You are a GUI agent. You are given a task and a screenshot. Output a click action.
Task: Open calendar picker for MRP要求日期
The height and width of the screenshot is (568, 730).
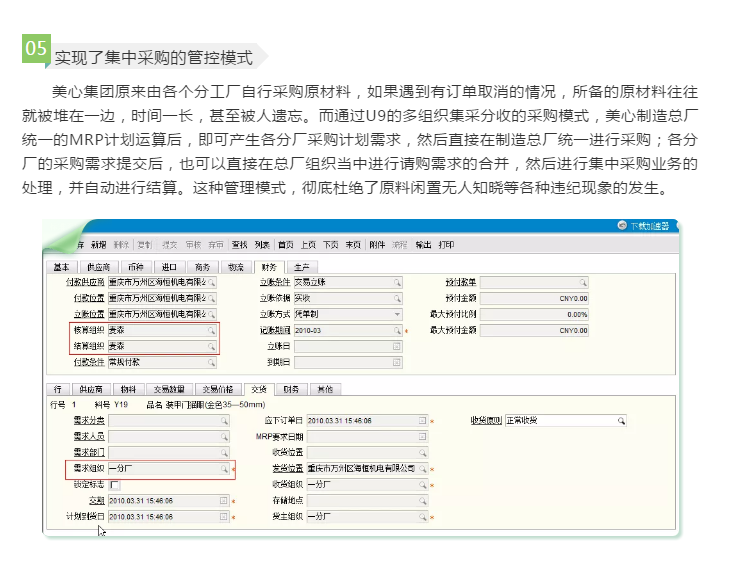(x=422, y=437)
